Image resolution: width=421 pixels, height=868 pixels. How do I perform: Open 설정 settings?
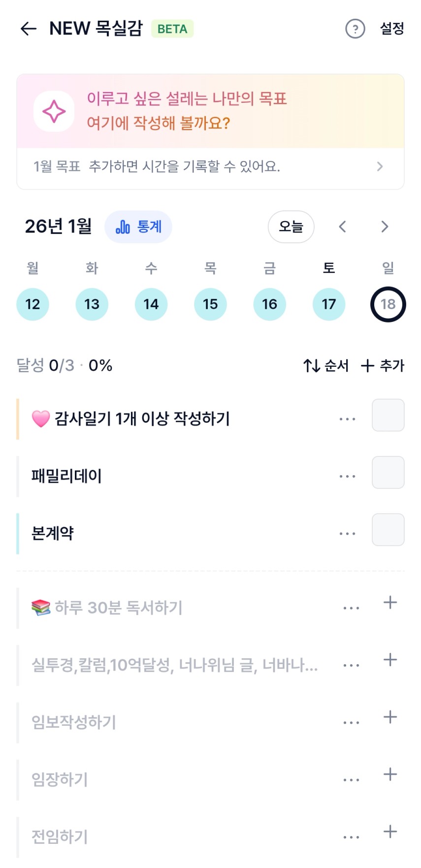pyautogui.click(x=392, y=29)
